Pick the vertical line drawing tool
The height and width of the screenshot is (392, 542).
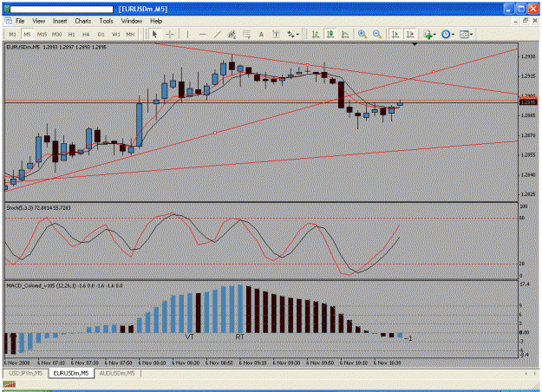pos(187,34)
